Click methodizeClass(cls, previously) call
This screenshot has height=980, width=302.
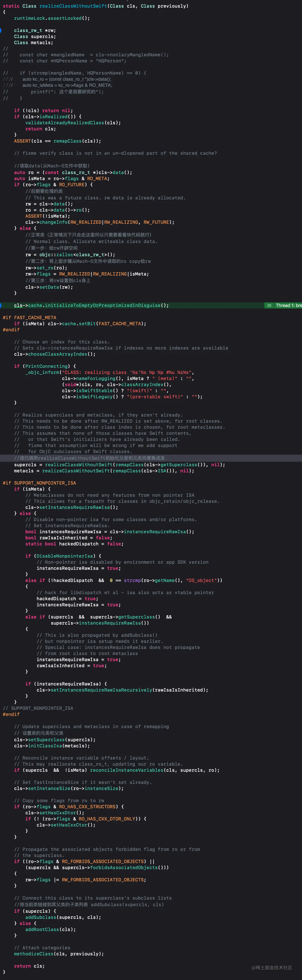click(59, 954)
